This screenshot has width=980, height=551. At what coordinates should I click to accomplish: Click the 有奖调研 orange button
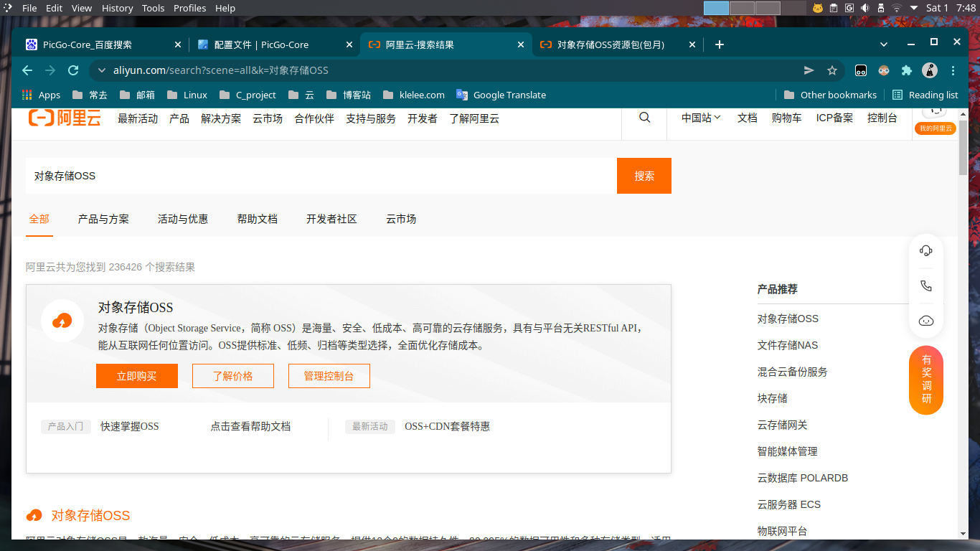(926, 380)
